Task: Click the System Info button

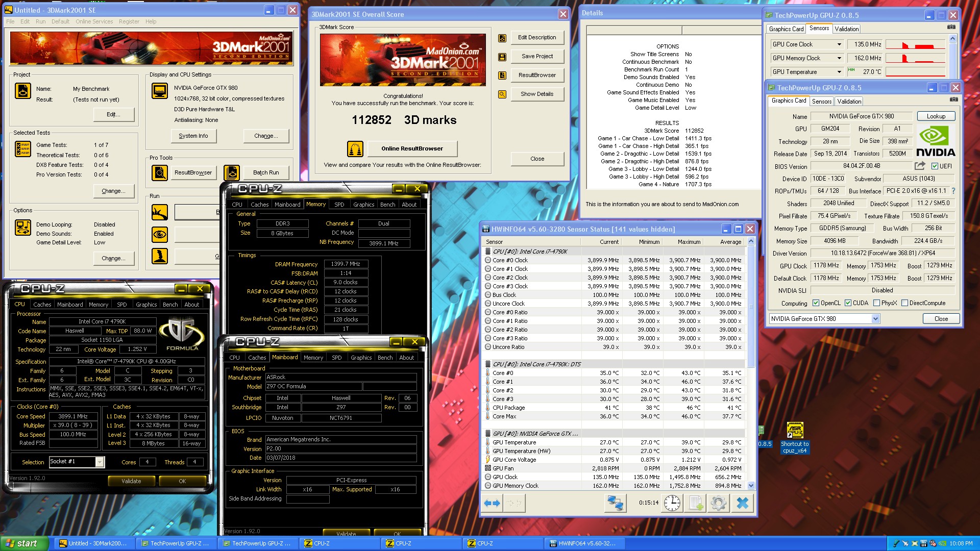Action: [193, 136]
